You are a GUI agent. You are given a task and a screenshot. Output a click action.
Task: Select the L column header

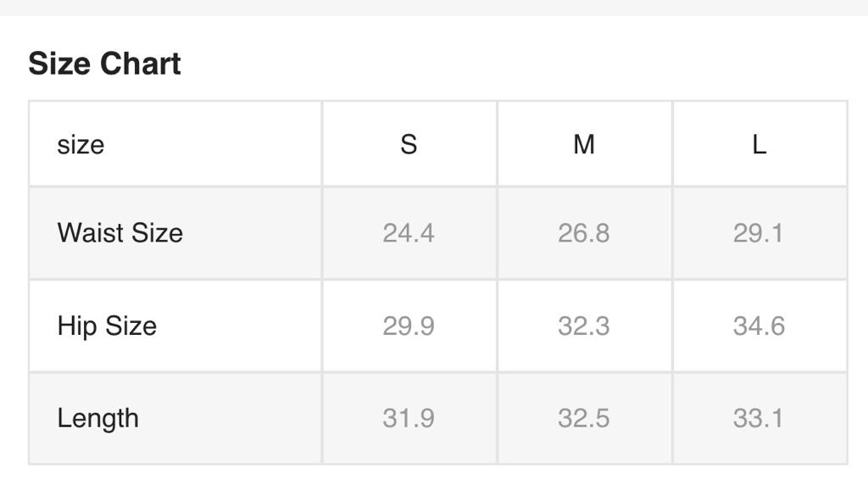[x=759, y=144]
